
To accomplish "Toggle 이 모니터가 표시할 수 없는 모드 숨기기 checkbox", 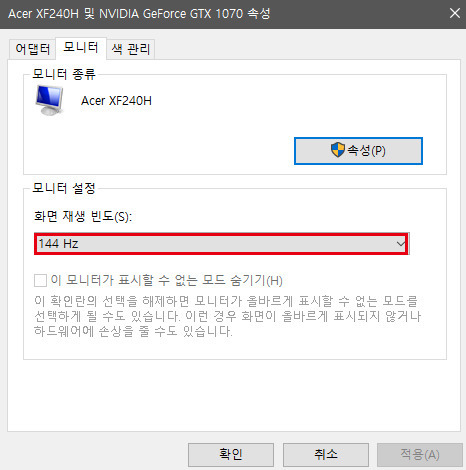I will click(40, 280).
